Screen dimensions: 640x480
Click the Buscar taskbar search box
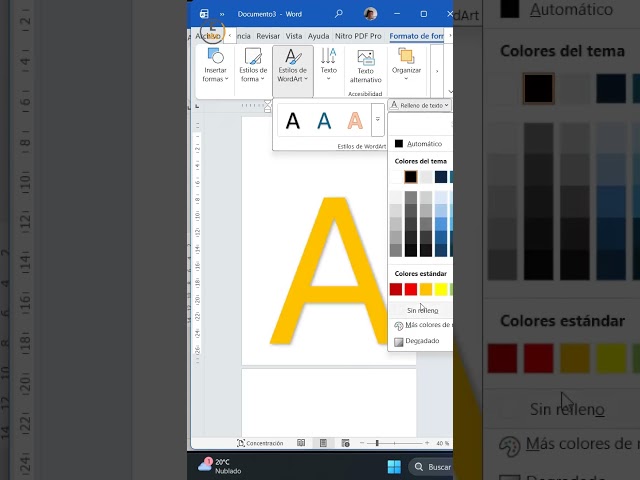coord(431,467)
